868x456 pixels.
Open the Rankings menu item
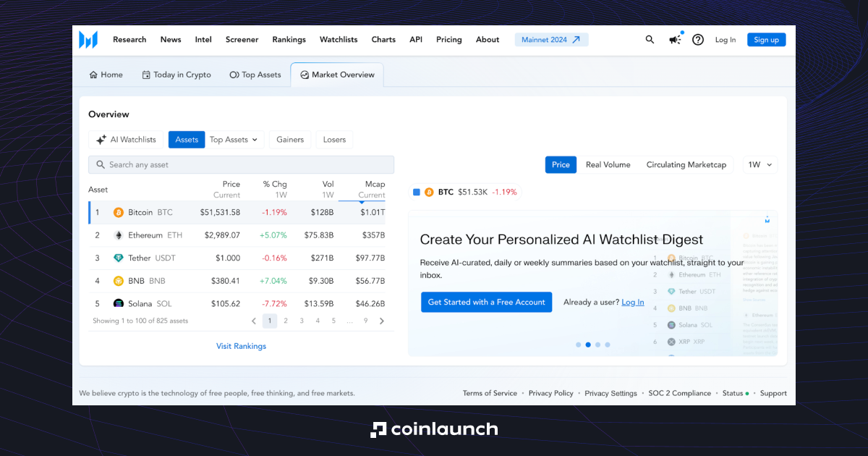coord(289,40)
